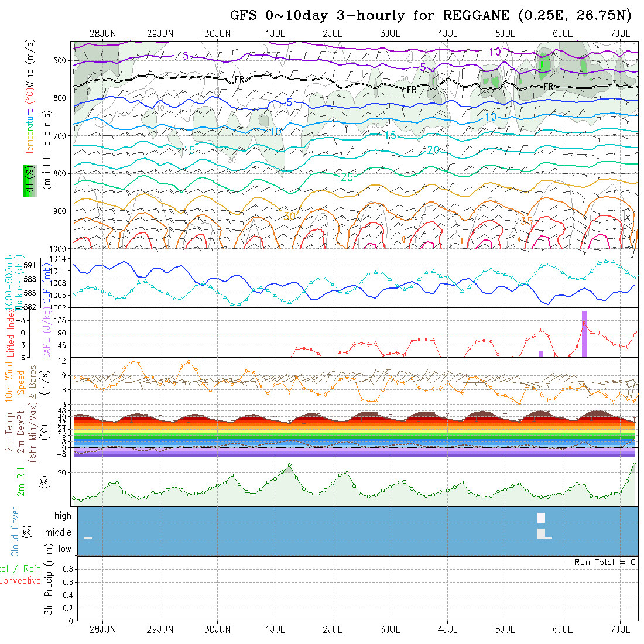Image resolution: width=644 pixels, height=644 pixels.
Task: Select the 1JUL date label on top axis
Action: (275, 33)
